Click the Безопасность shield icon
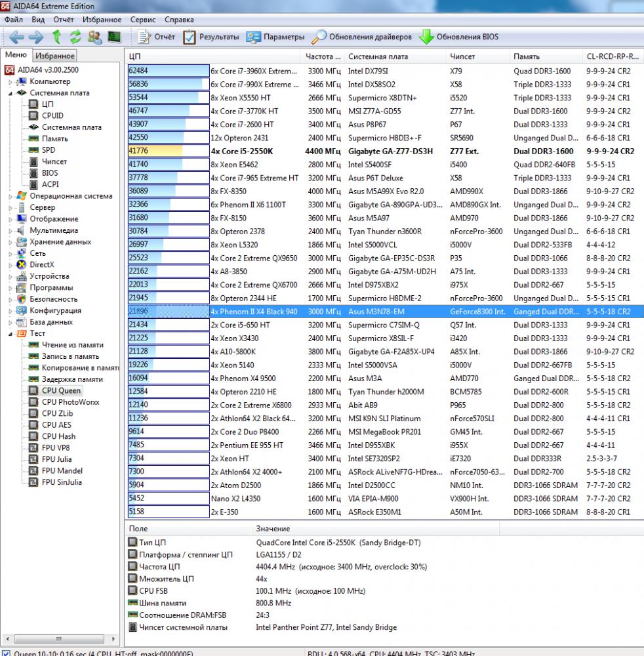Viewport: 644px width, 656px height. pos(22,298)
